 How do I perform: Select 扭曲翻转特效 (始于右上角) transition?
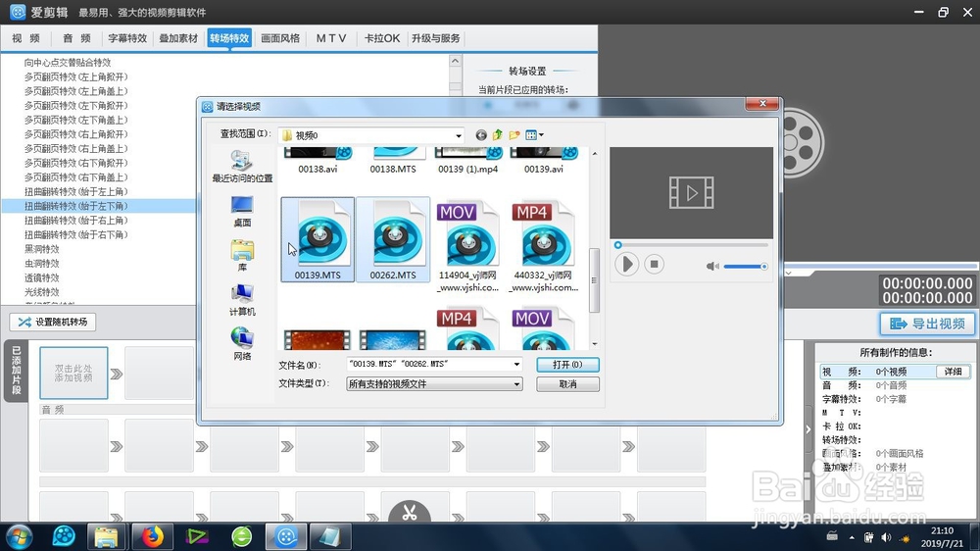point(76,221)
